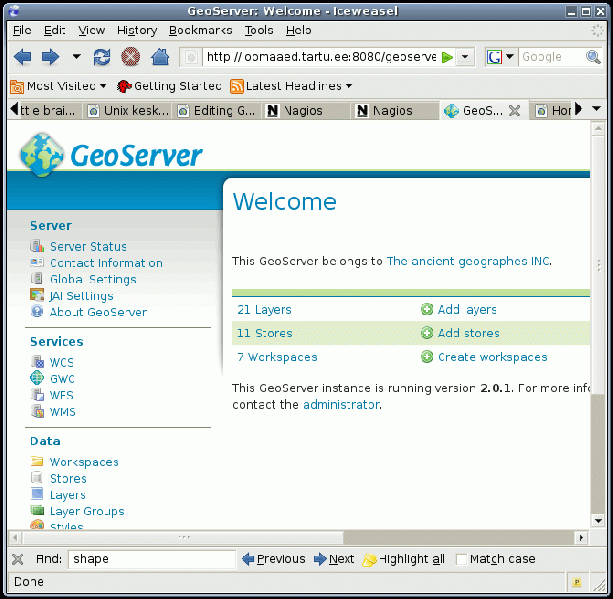This screenshot has height=599, width=613.
Task: Open the URL history dropdown
Action: [464, 57]
